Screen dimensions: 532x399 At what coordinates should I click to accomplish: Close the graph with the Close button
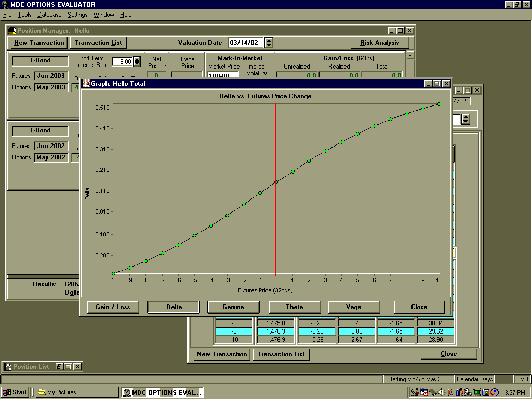(419, 307)
